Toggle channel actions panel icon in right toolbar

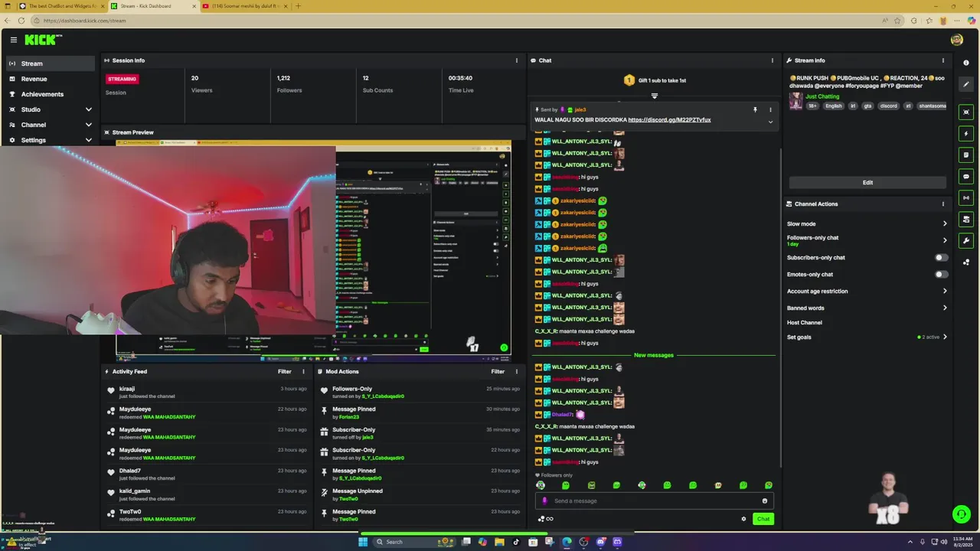tap(966, 220)
